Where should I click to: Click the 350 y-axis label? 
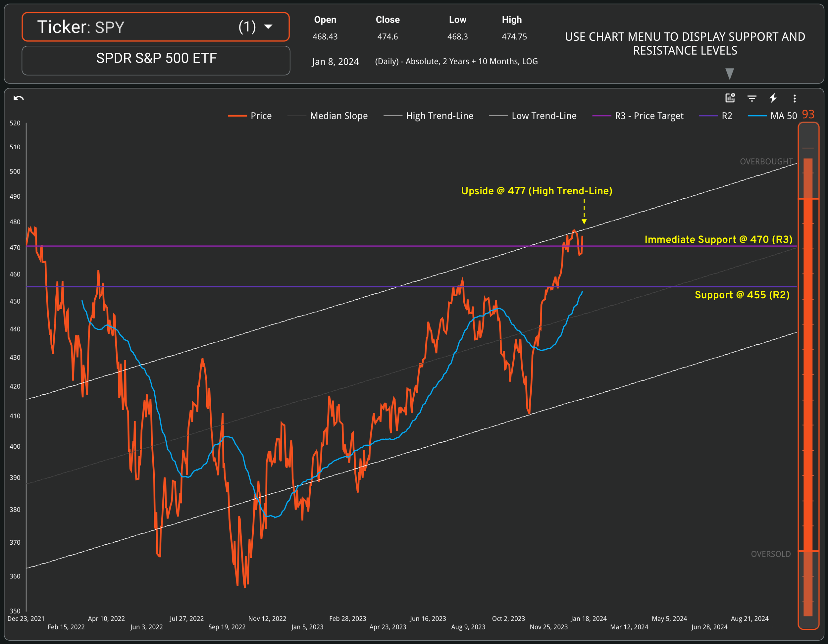(x=15, y=611)
